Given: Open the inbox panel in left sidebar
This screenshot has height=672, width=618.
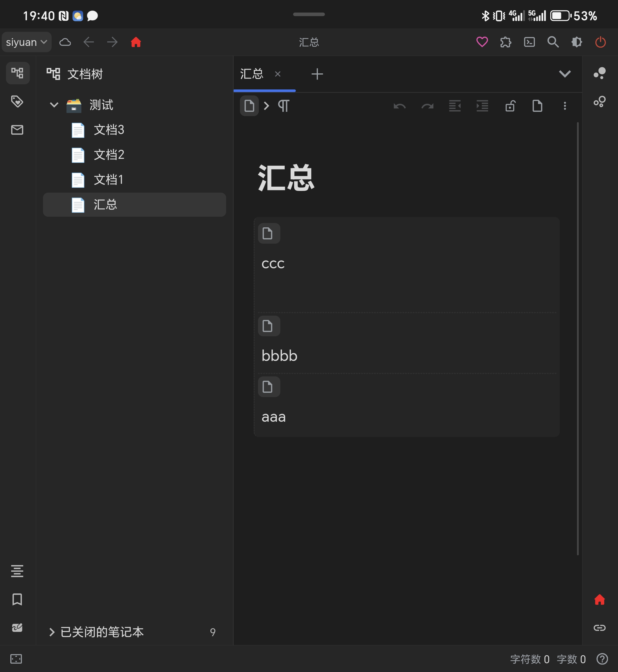Looking at the screenshot, I should (x=17, y=130).
